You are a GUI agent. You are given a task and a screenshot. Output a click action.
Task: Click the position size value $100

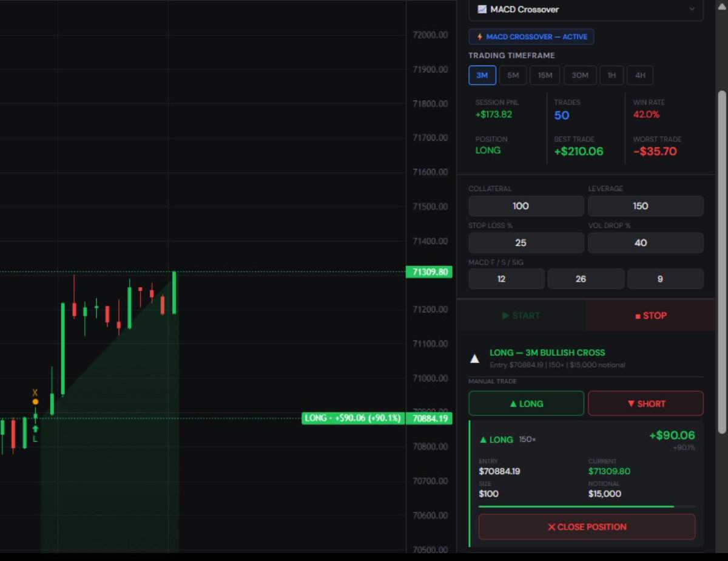488,494
